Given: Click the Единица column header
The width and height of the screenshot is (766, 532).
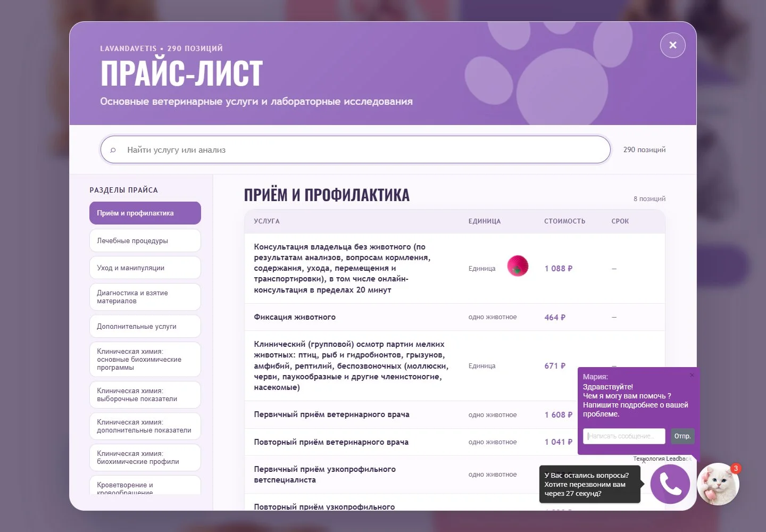Looking at the screenshot, I should click(484, 221).
